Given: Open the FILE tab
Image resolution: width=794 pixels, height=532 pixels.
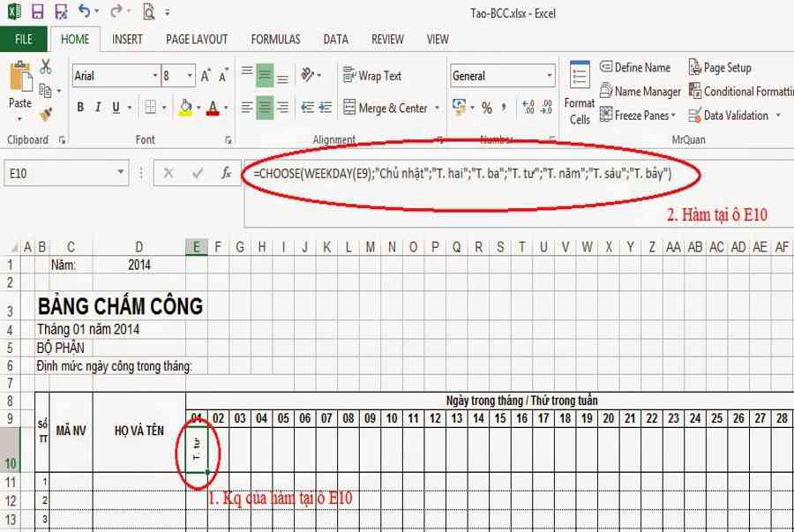Looking at the screenshot, I should [x=24, y=39].
